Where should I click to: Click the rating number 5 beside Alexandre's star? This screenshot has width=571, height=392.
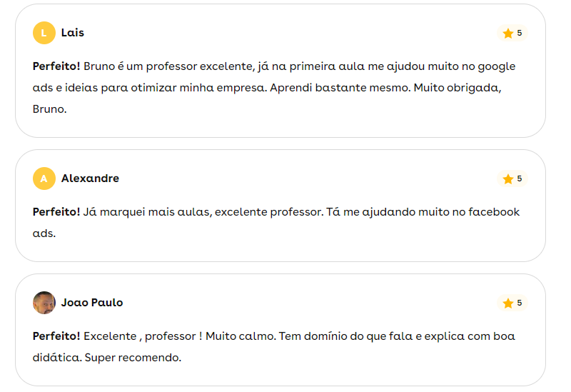520,179
